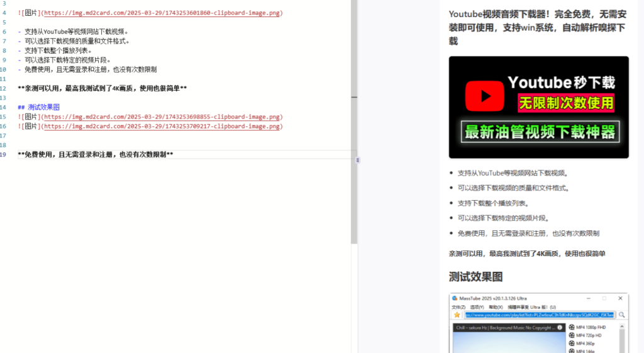Click the preview title Youtube视频音频下载器
Viewport: 644px width, 353px height.
(538, 28)
